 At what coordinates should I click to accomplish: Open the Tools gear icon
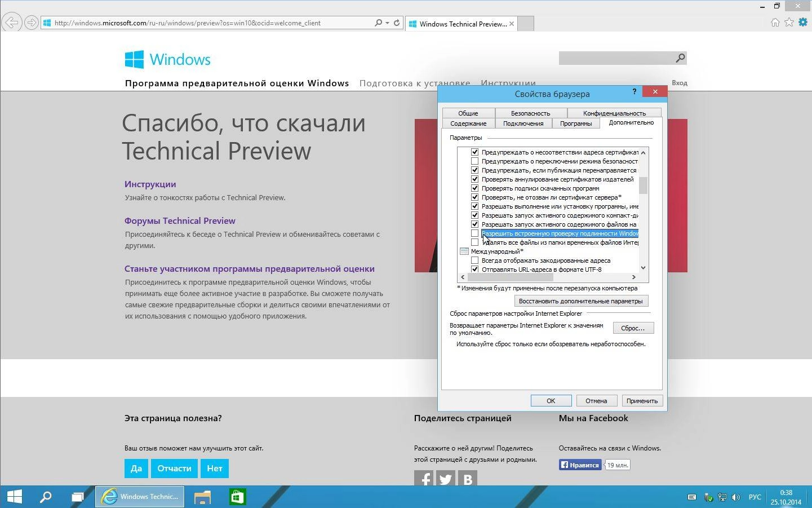pos(802,23)
